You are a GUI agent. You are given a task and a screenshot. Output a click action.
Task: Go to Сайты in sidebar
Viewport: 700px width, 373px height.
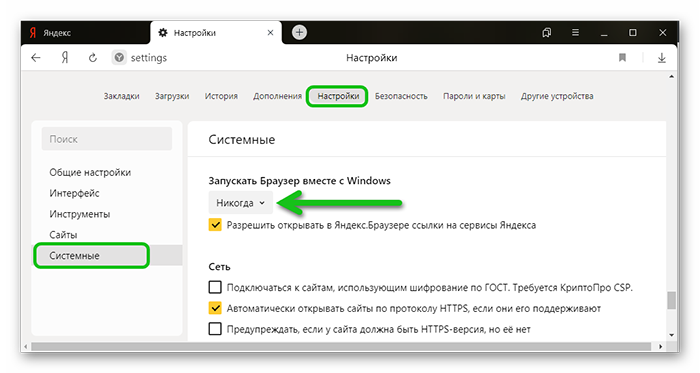click(63, 235)
